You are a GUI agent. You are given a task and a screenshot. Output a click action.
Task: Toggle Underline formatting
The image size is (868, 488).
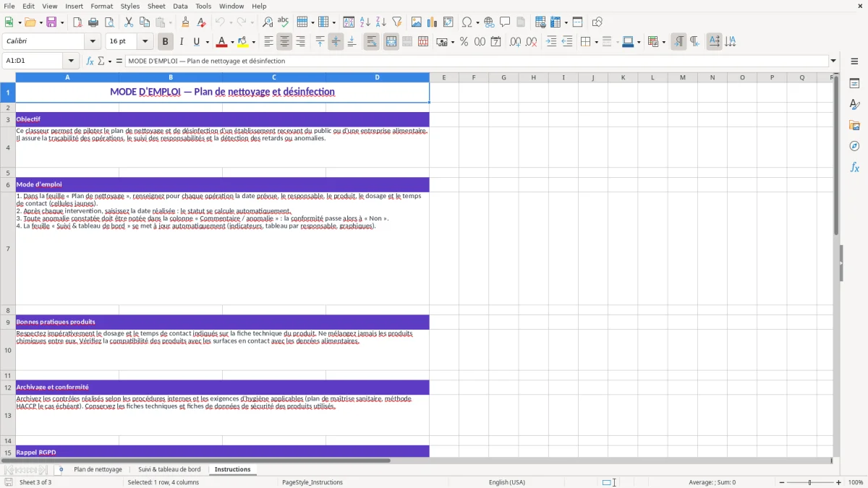point(196,42)
